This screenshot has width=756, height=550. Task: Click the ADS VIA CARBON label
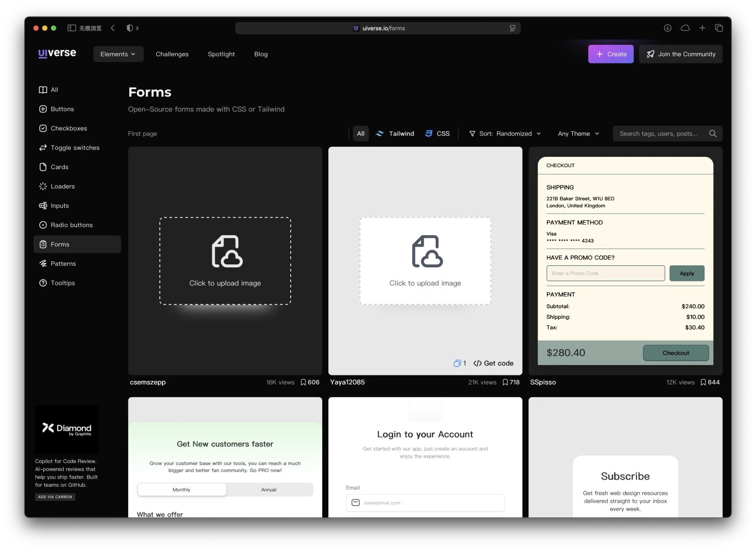55,497
